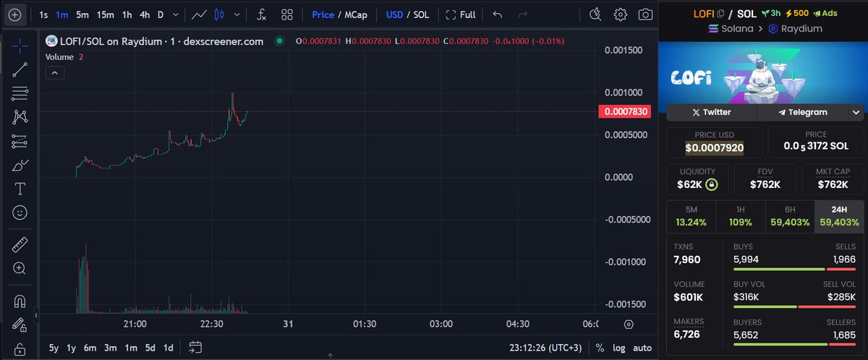Image resolution: width=868 pixels, height=360 pixels.
Task: Click the Full screen button
Action: pyautogui.click(x=461, y=14)
